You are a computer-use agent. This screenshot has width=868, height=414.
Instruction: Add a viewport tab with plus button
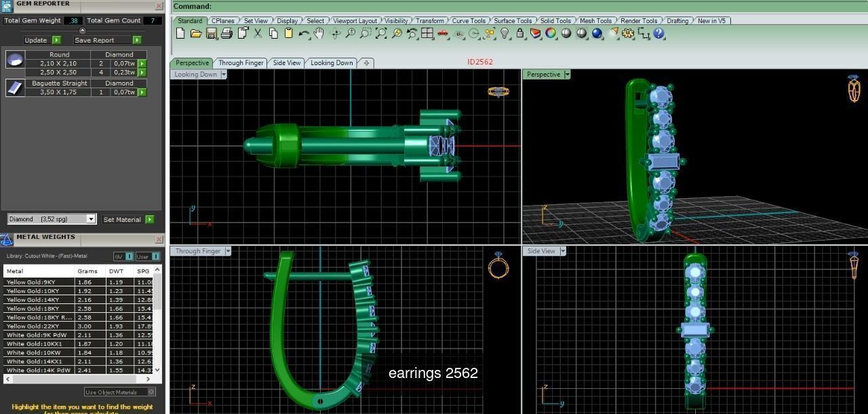pyautogui.click(x=366, y=63)
